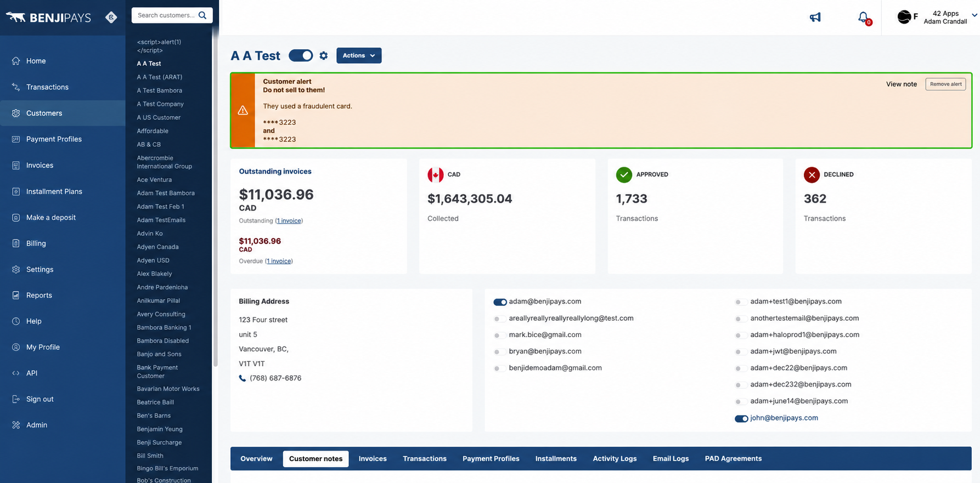Click the Remove alert button

945,84
